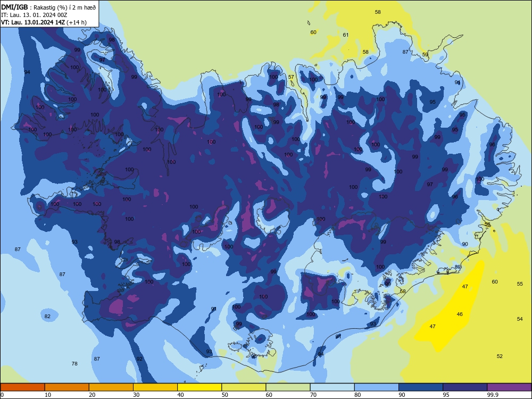The height and width of the screenshot is (399, 532).
Task: Click the '92' humidity value on the map
Action: click(x=139, y=359)
